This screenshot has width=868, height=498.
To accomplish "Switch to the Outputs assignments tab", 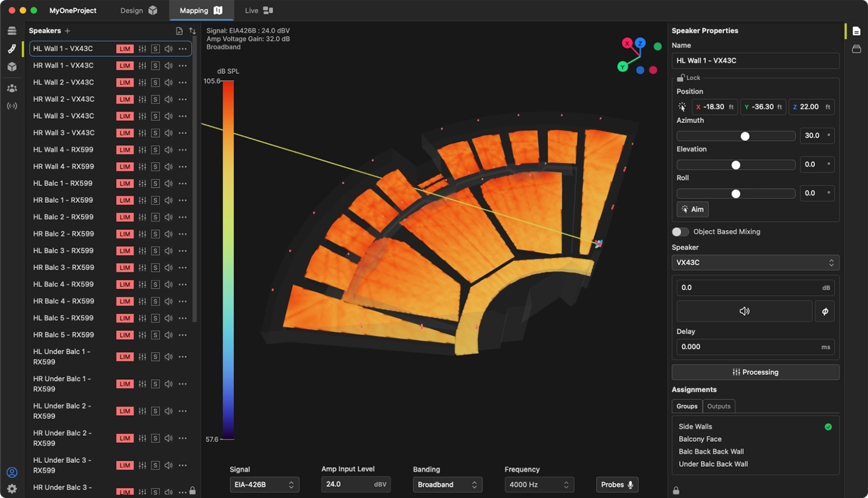I will coord(718,406).
